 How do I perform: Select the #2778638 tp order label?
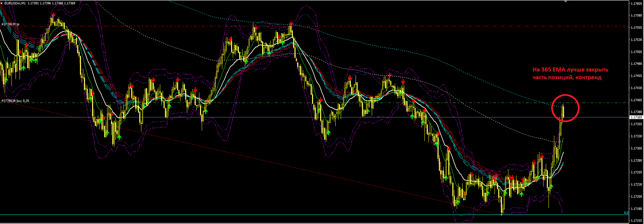click(10, 24)
